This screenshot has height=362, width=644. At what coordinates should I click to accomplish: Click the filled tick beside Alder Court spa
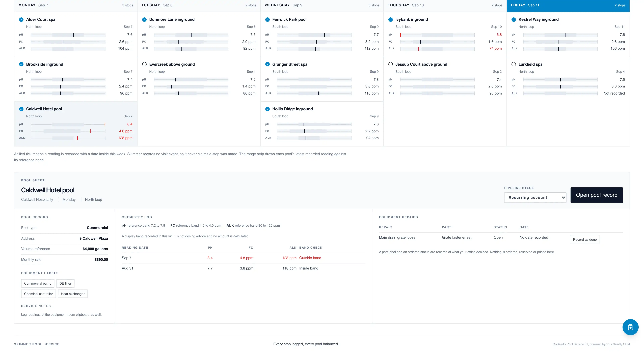(x=21, y=19)
